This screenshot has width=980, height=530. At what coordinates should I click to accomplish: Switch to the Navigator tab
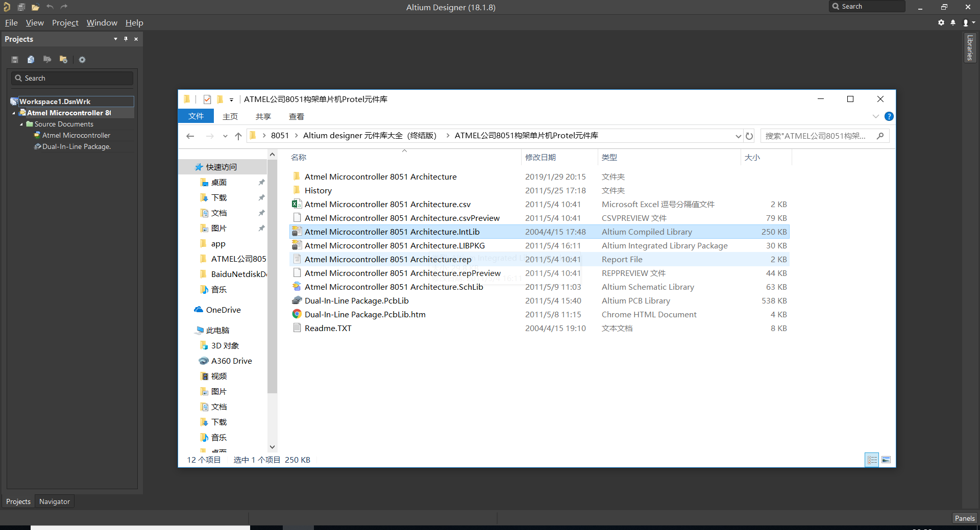(x=55, y=501)
